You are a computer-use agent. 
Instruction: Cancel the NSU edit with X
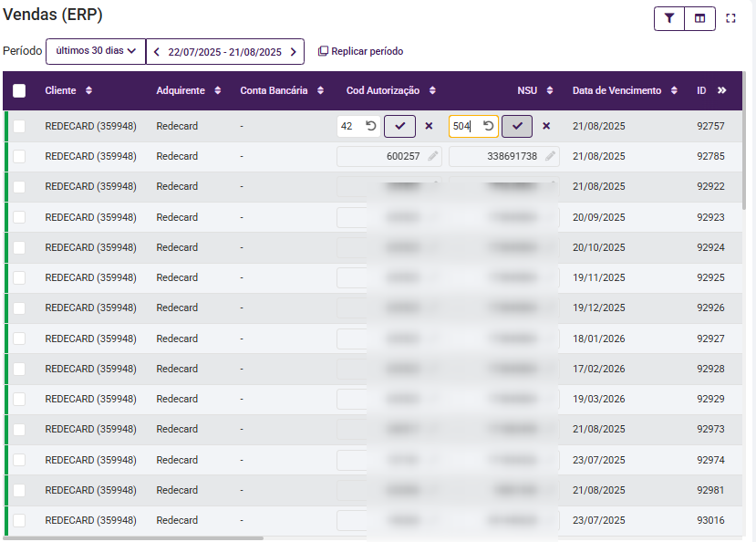[546, 126]
